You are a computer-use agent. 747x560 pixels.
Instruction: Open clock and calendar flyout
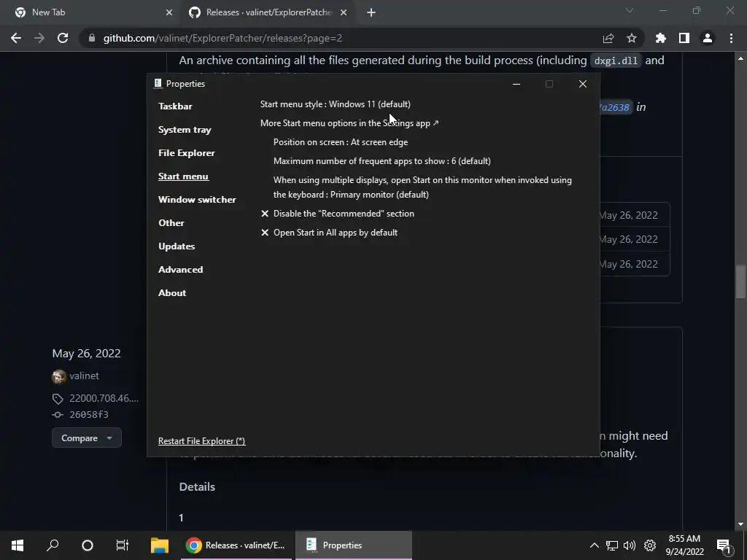pyautogui.click(x=684, y=545)
